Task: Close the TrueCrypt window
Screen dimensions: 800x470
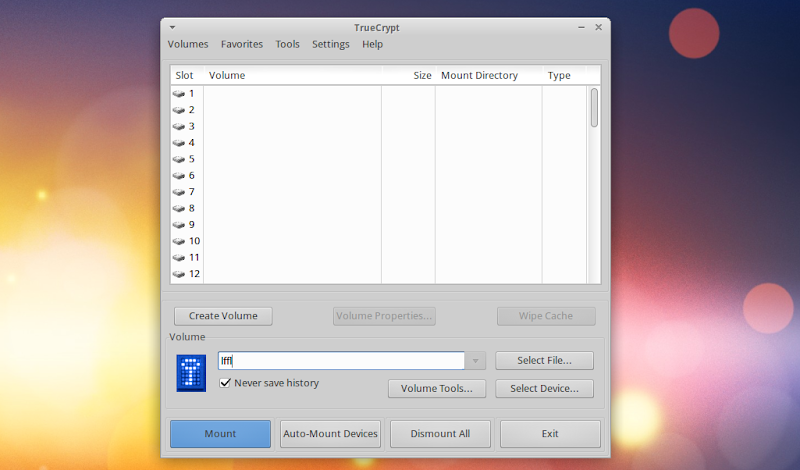Action: point(598,28)
